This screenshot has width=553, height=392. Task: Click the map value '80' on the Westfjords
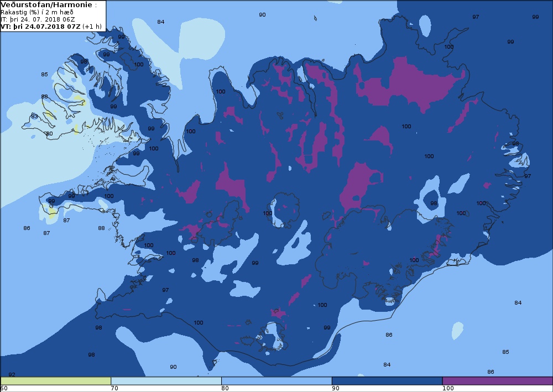pos(49,134)
